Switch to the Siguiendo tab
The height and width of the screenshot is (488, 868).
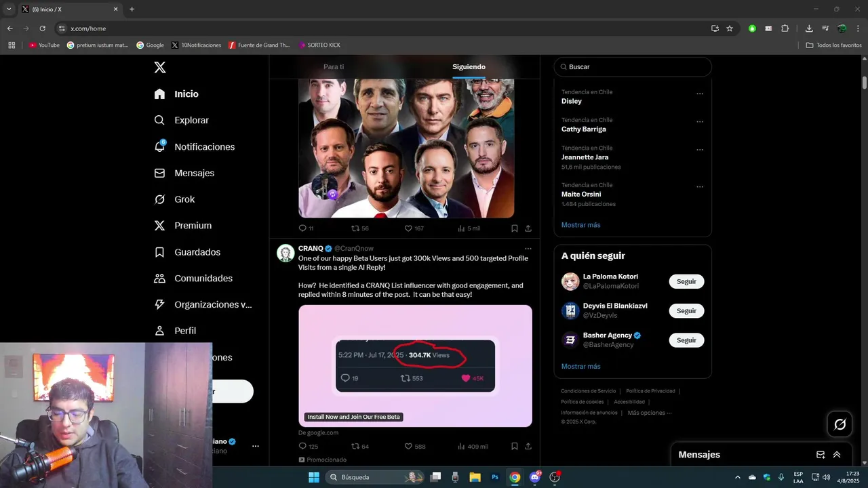469,67
